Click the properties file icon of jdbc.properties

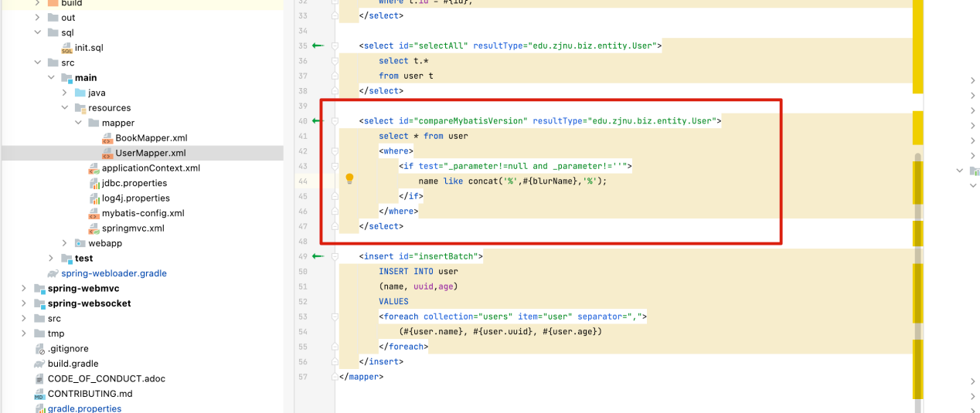pos(94,183)
